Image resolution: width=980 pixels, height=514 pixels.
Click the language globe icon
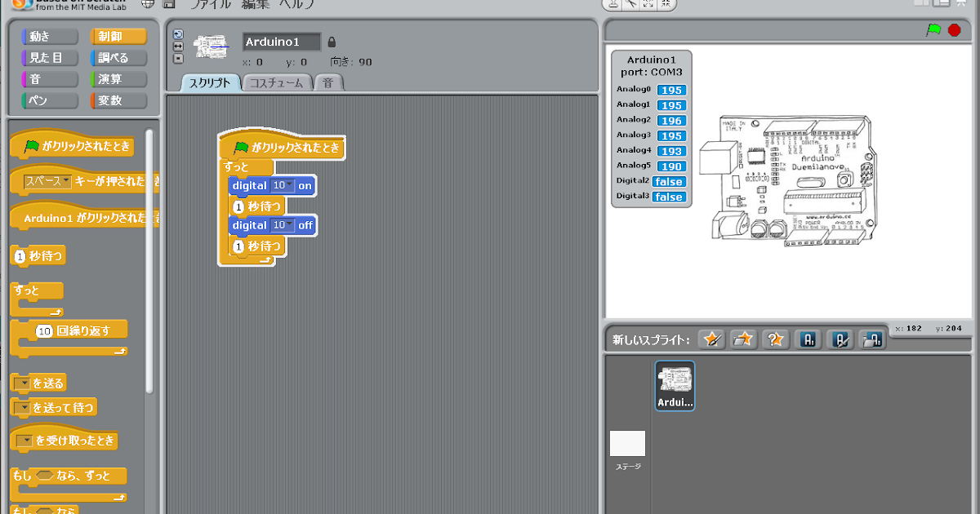(x=148, y=3)
